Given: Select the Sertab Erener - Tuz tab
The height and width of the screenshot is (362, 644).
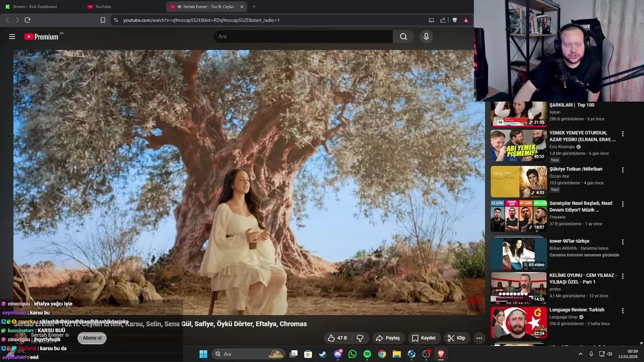Looking at the screenshot, I should pyautogui.click(x=206, y=7).
